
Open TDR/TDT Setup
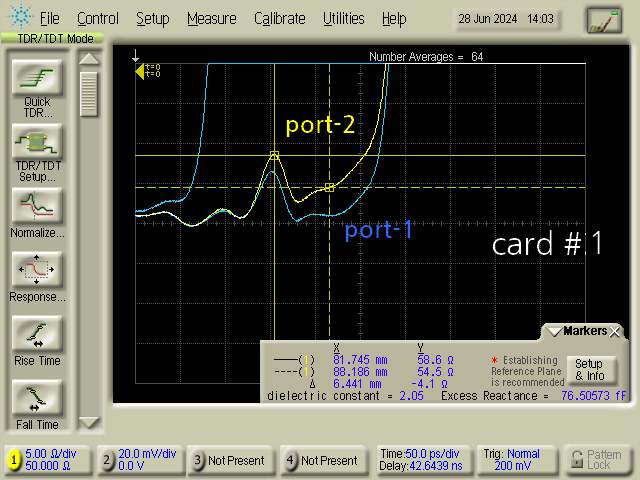point(37,142)
